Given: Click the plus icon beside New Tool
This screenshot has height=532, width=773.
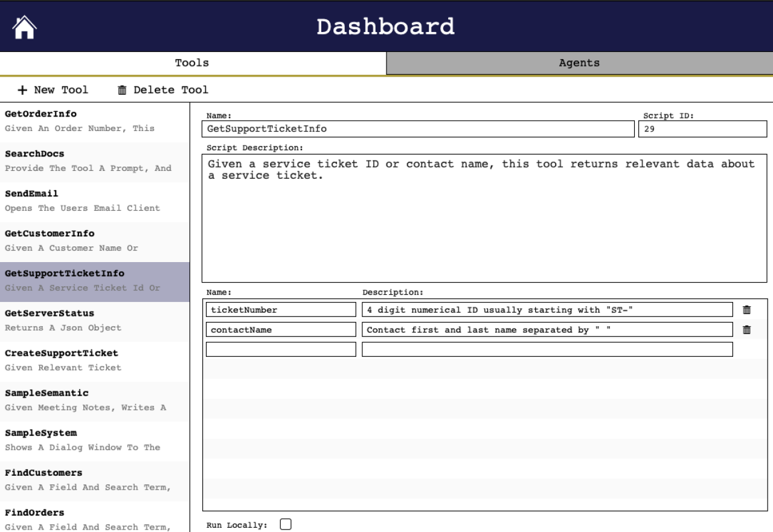Looking at the screenshot, I should (x=22, y=89).
